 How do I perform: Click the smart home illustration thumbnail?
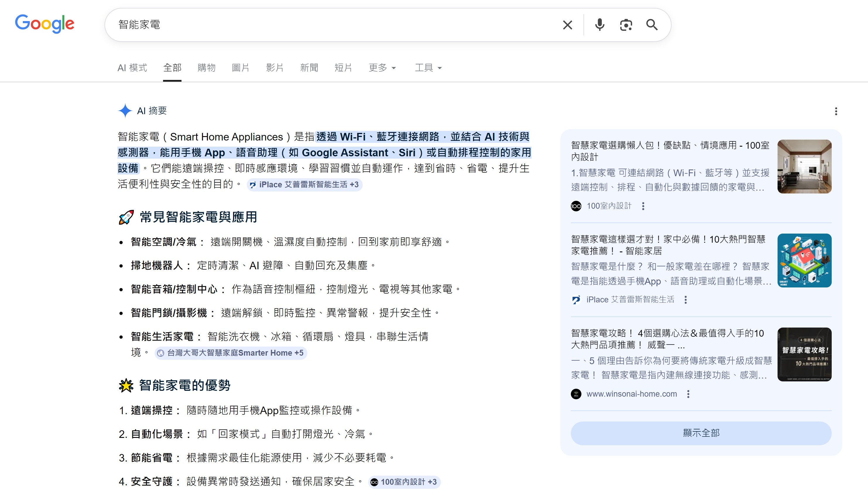(804, 260)
